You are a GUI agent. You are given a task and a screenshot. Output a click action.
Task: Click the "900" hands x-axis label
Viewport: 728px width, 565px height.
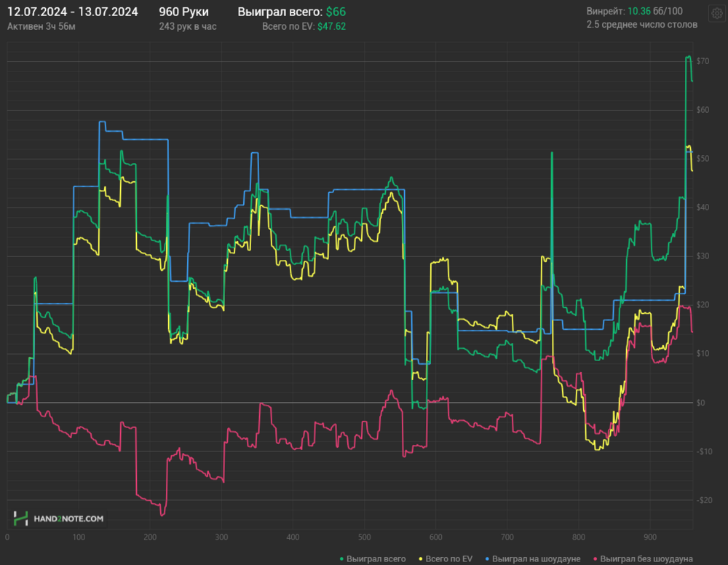pos(650,537)
